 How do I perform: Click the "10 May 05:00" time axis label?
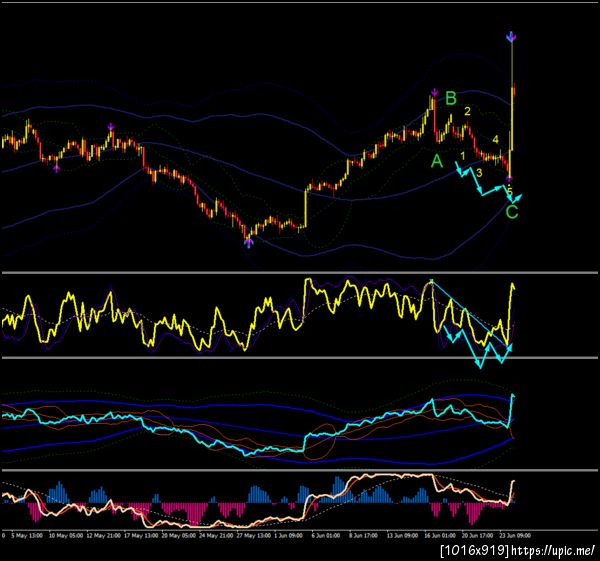point(65,535)
